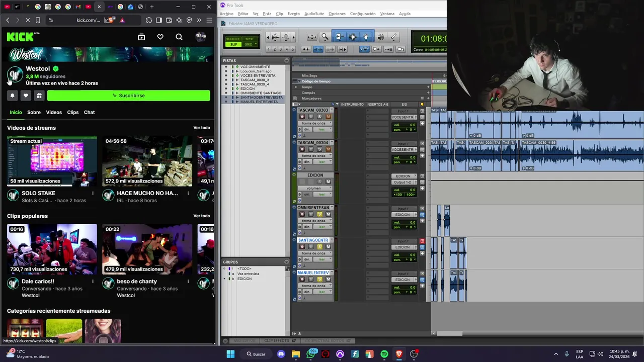Click volume value on TASCAM_00303 track
This screenshot has width=644, height=362.
(x=412, y=125)
